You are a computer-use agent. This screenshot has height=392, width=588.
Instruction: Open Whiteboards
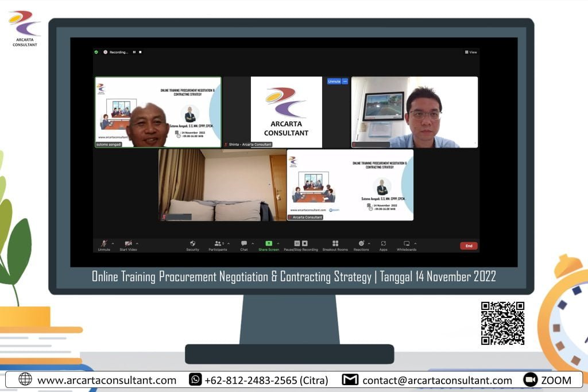coord(407,243)
